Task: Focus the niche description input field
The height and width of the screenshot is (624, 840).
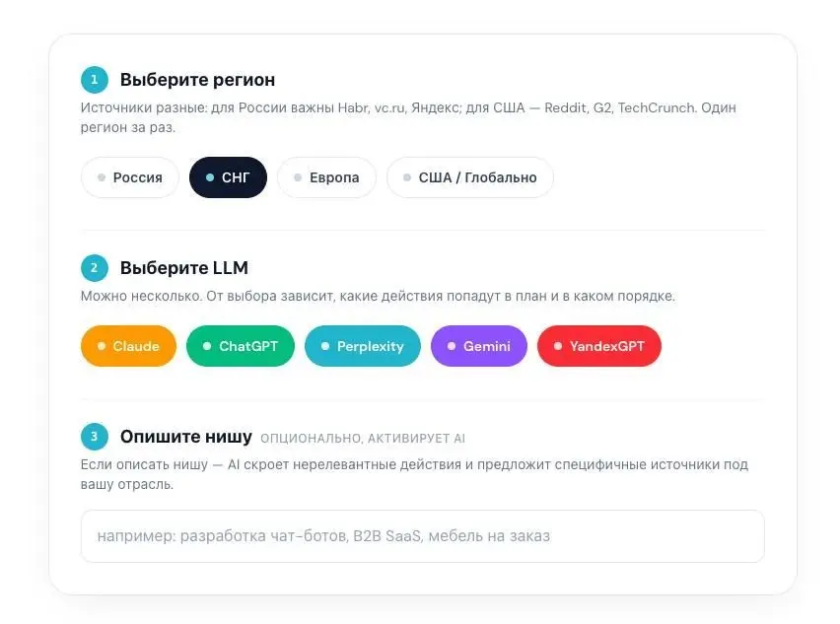Action: [423, 536]
